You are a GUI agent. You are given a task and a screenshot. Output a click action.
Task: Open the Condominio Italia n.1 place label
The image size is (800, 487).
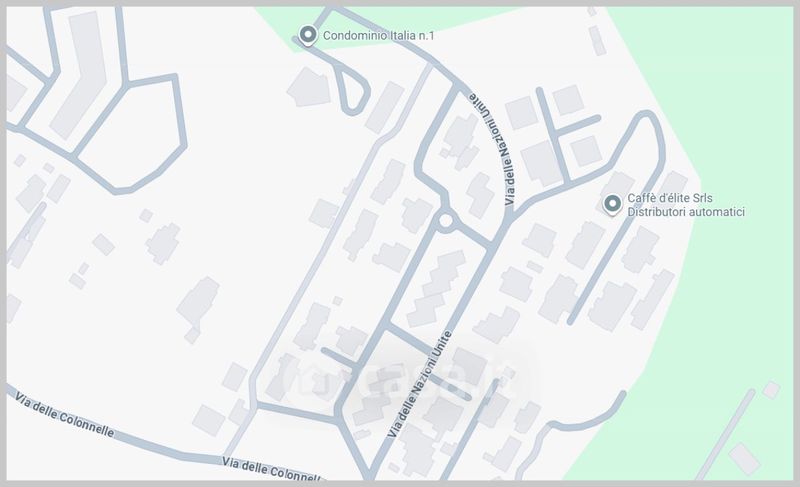point(379,36)
